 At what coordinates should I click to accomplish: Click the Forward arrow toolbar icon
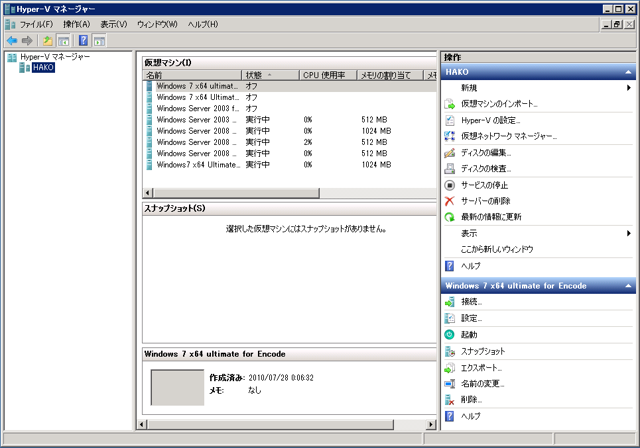click(27, 40)
